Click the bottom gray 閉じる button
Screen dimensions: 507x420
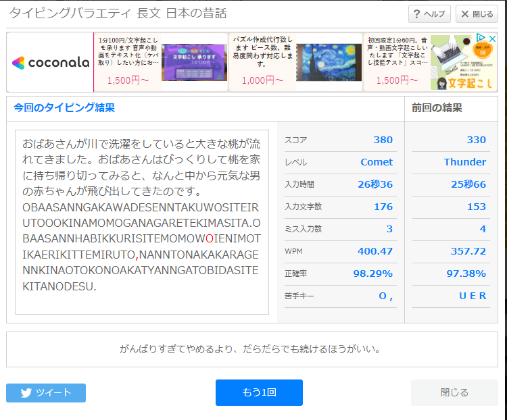point(454,392)
